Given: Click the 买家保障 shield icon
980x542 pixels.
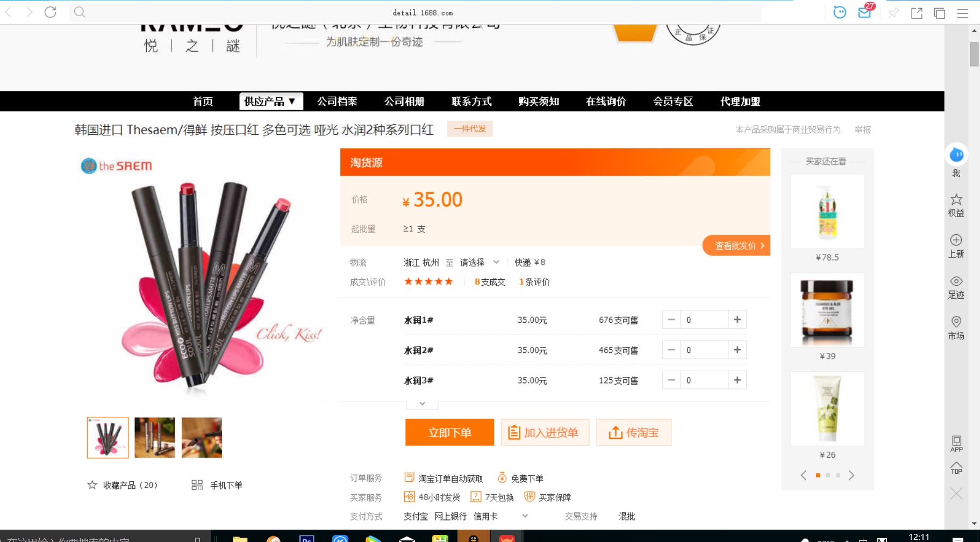Looking at the screenshot, I should 530,496.
